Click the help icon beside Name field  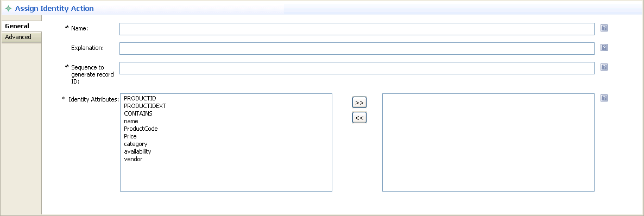[x=604, y=28]
